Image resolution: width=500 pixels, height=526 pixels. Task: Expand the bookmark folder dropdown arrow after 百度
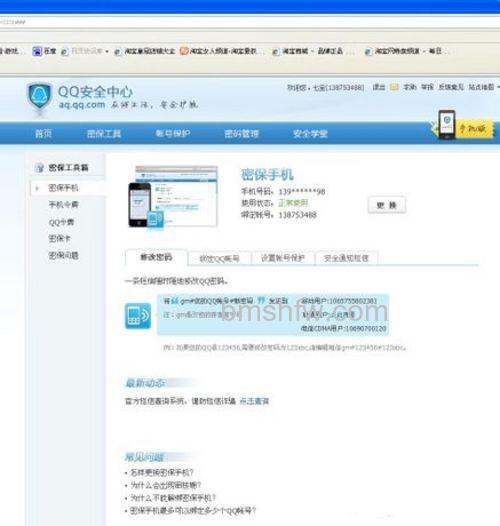pos(107,52)
